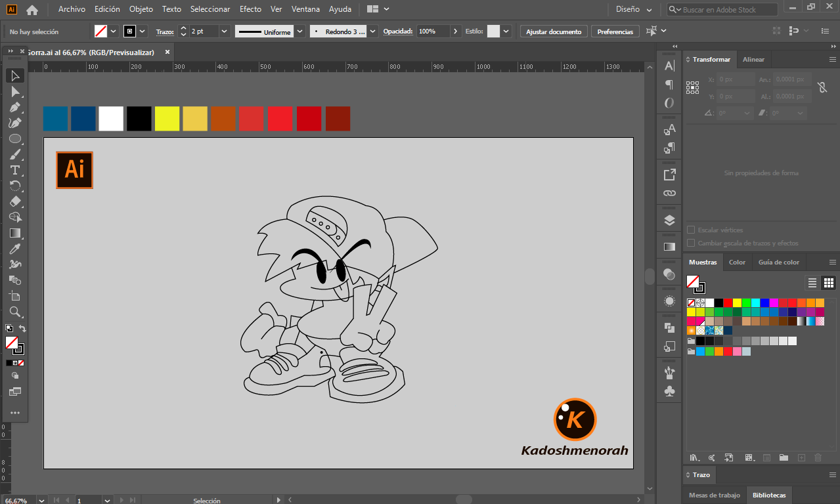Viewport: 840px width, 504px height.
Task: Open the Appearance panel icon
Action: coord(669,301)
